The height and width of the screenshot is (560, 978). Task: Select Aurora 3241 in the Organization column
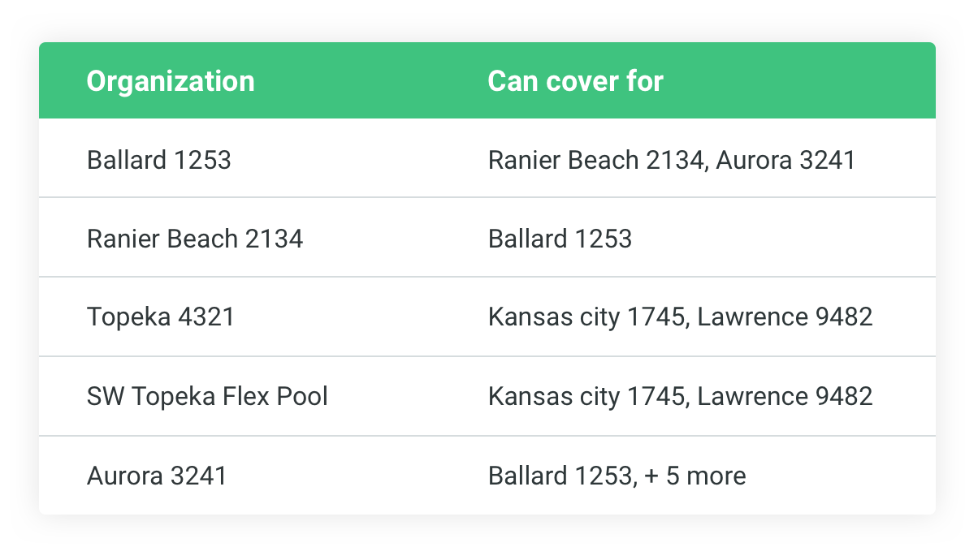(x=157, y=476)
